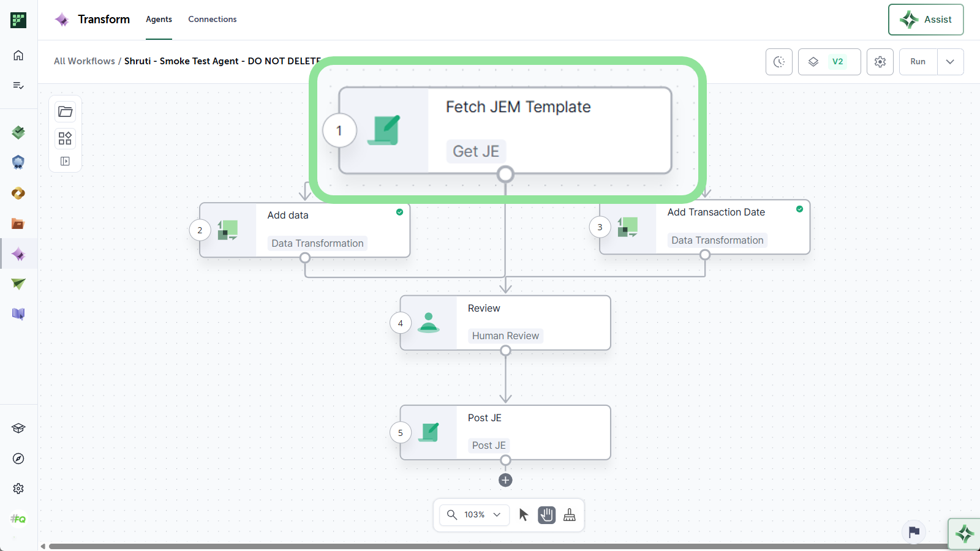
Task: Click the Get JE tag
Action: [x=476, y=151]
